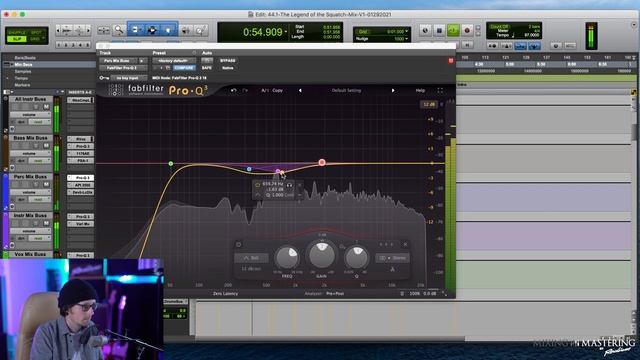Toggle Pro-Q 3 full screen mode
The height and width of the screenshot is (360, 640).
[440, 90]
